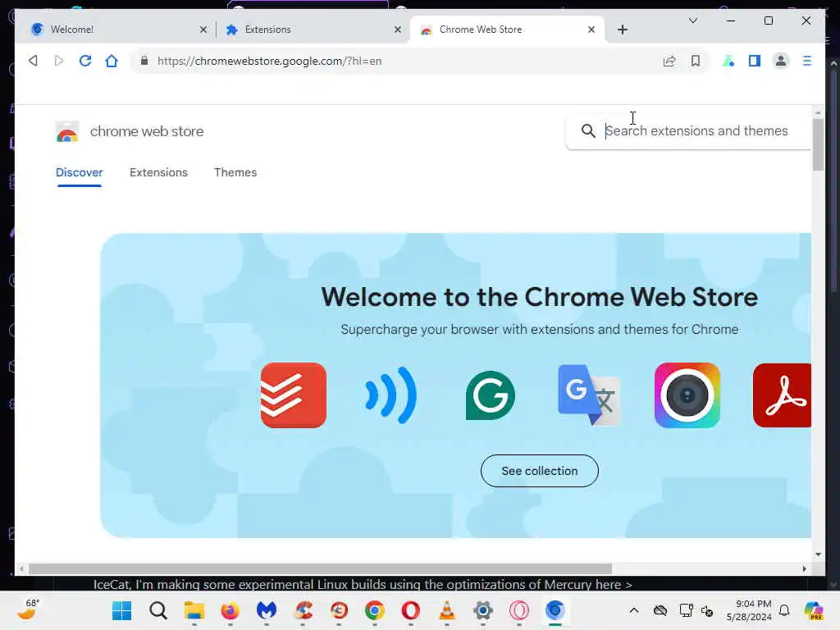Open the Windows Start menu
The height and width of the screenshot is (630, 840).
(x=121, y=610)
